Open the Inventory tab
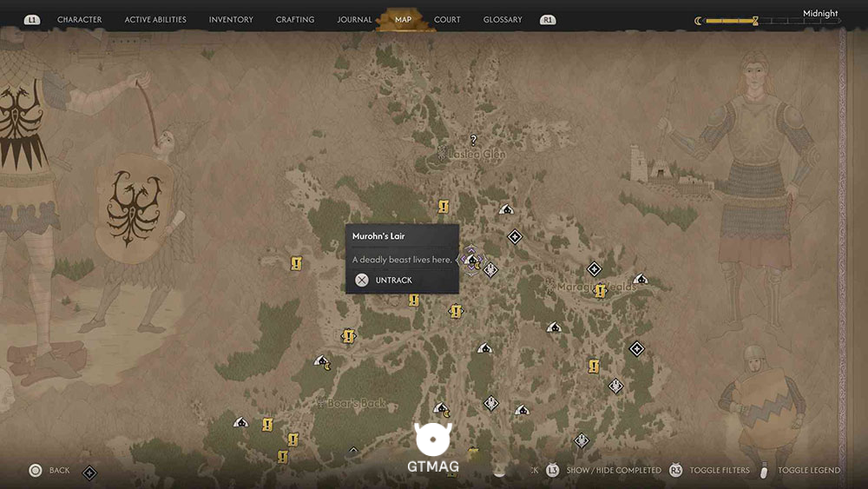 click(231, 19)
